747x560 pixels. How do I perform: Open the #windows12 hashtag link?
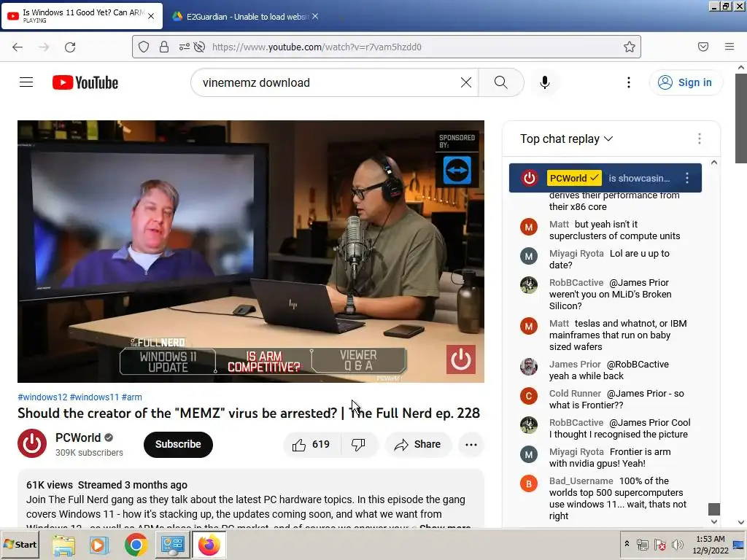pyautogui.click(x=42, y=397)
